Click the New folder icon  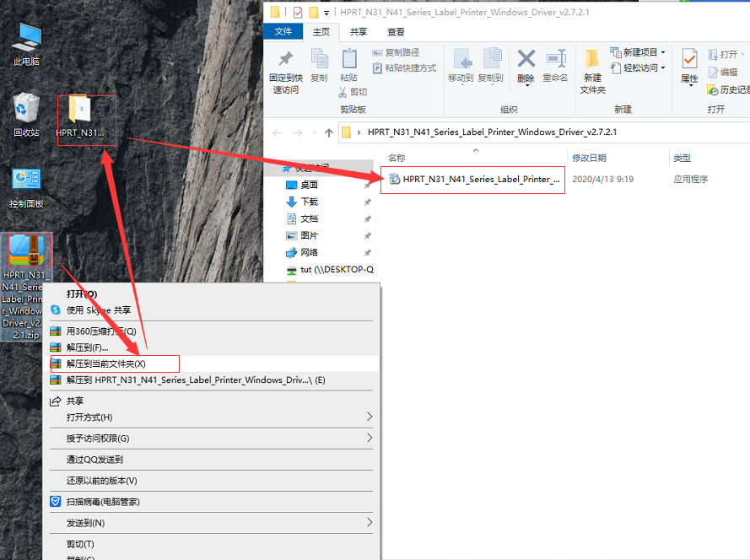coord(592,58)
